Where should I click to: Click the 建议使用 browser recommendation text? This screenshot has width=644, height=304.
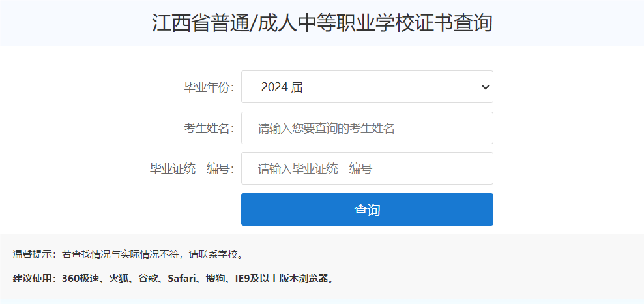point(174,279)
